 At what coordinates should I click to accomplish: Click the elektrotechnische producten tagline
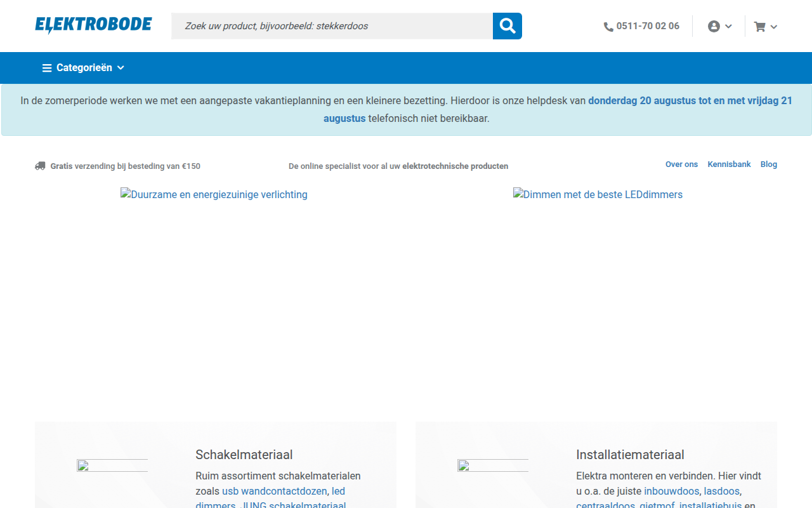point(398,166)
